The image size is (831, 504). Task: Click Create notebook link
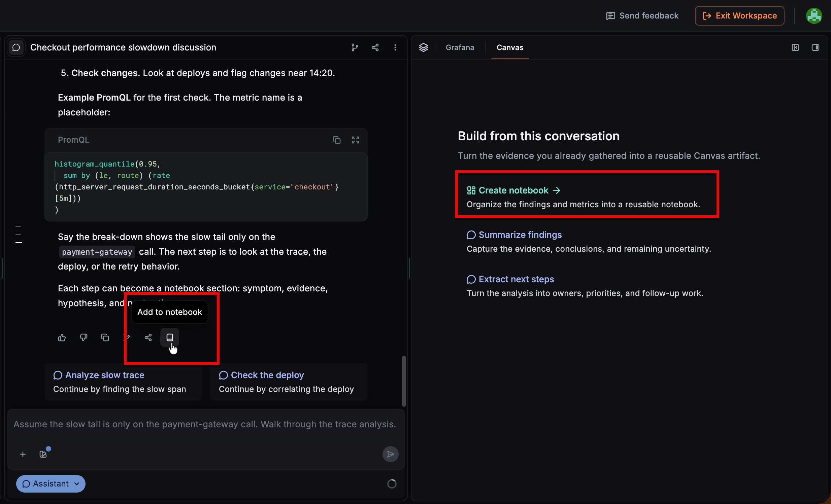pyautogui.click(x=514, y=191)
